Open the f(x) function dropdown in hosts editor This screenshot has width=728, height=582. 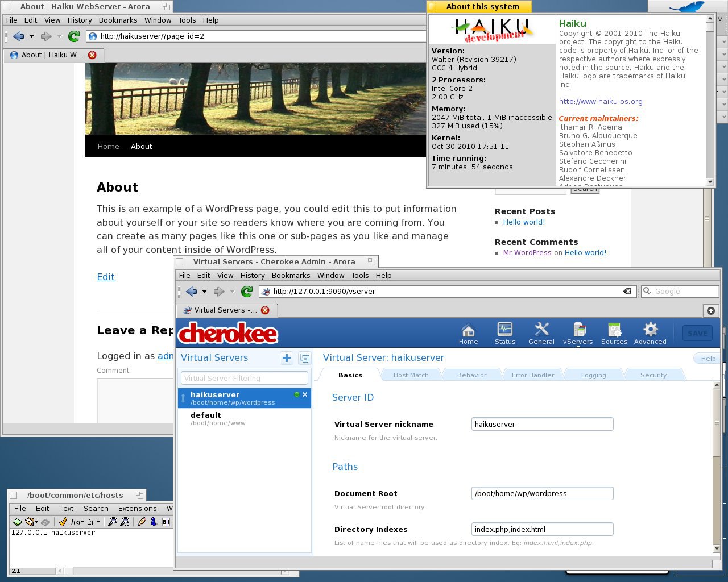[x=77, y=522]
